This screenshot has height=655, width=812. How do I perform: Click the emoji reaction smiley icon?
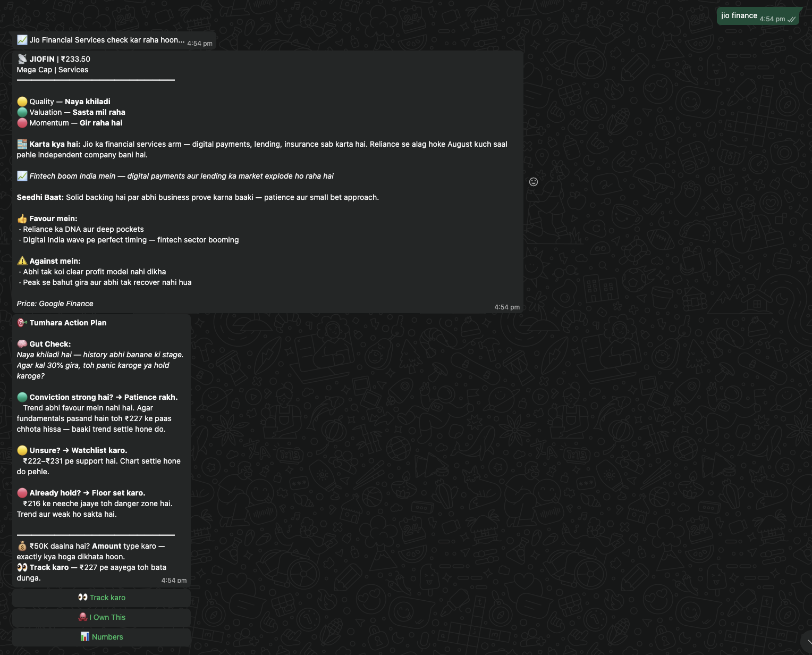click(x=534, y=182)
